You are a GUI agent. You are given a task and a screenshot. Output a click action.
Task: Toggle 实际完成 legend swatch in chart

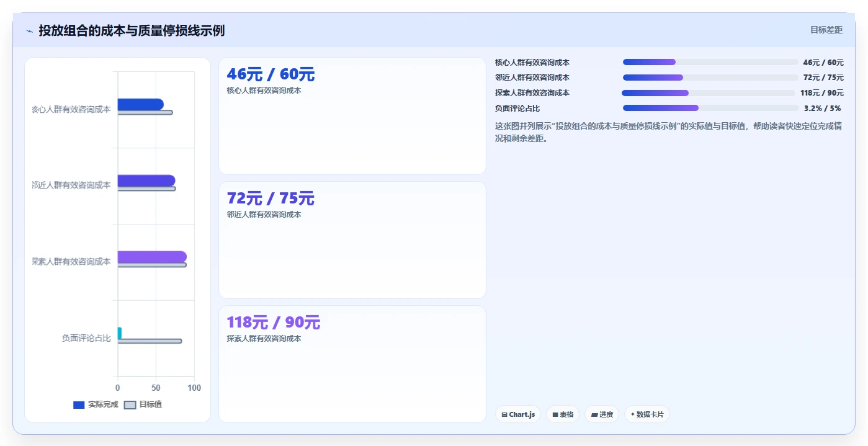coord(79,405)
